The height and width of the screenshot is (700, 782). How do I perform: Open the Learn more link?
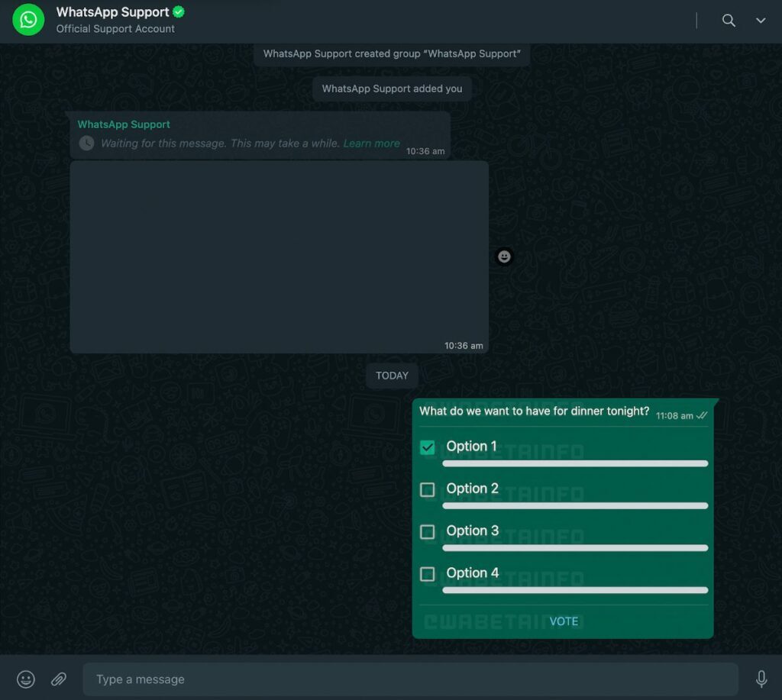tap(371, 144)
